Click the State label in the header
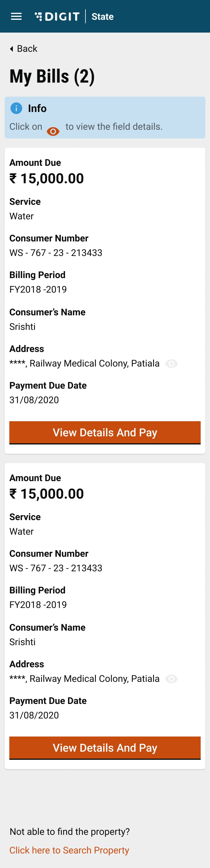Screen dimensions: 210x868 tap(102, 17)
